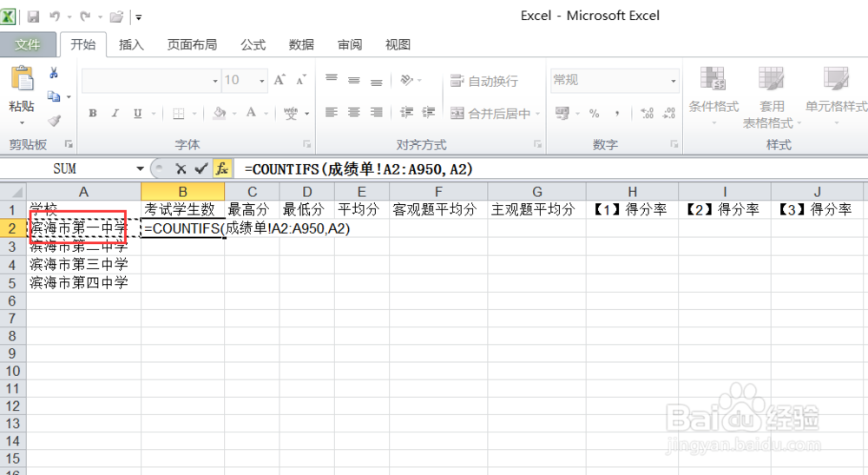Viewport: 868px width, 475px height.
Task: Toggle 自动换行 wrap text
Action: click(x=484, y=81)
